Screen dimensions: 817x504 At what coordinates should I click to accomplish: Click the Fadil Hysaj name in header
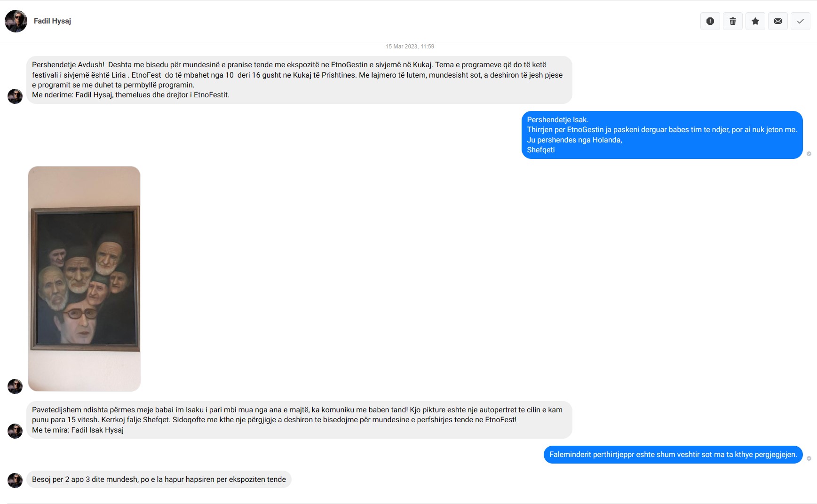coord(52,21)
